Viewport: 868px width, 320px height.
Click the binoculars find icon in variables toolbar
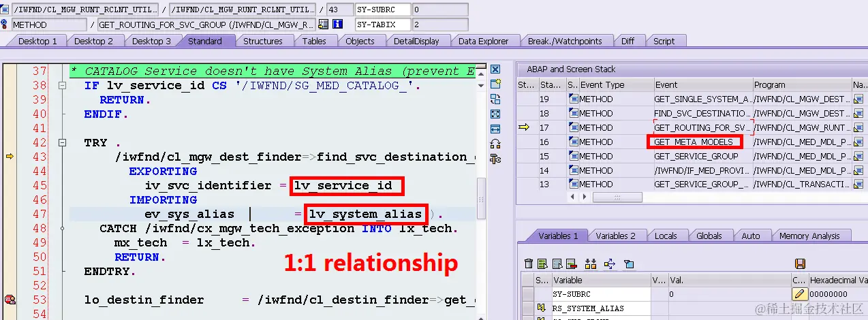coord(590,263)
